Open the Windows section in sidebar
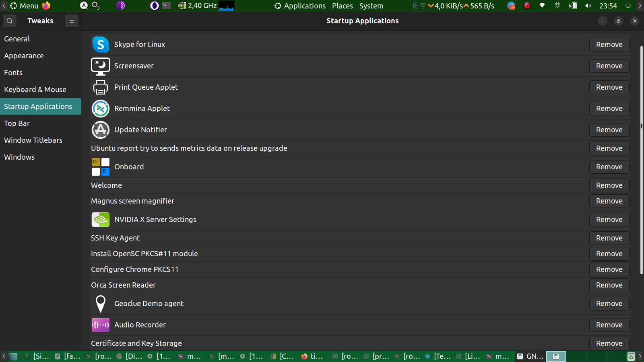This screenshot has width=644, height=362. pyautogui.click(x=41, y=157)
